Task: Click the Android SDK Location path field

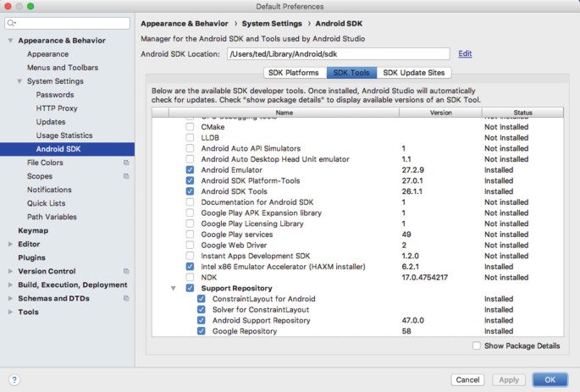Action: pos(339,53)
